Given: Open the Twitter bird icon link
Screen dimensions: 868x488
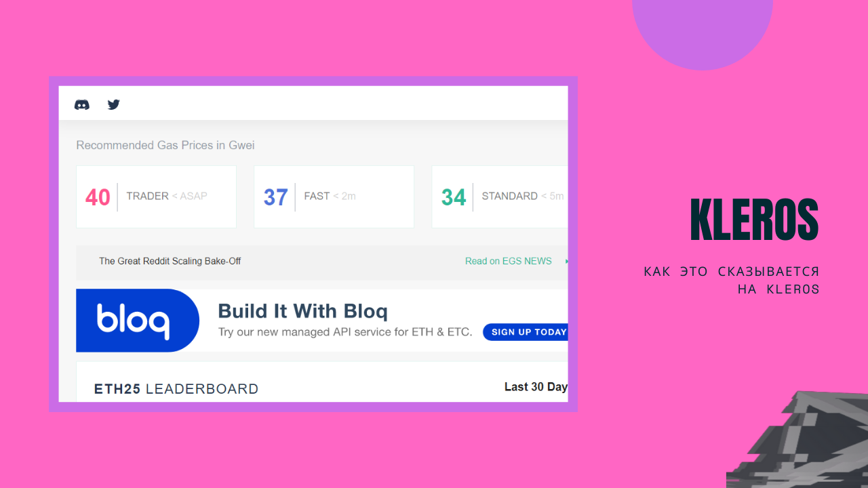Looking at the screenshot, I should click(113, 104).
